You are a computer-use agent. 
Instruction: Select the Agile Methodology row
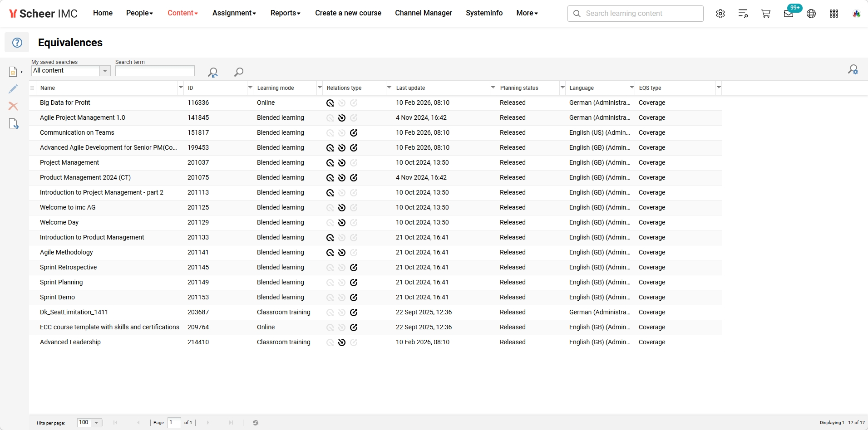click(375, 253)
